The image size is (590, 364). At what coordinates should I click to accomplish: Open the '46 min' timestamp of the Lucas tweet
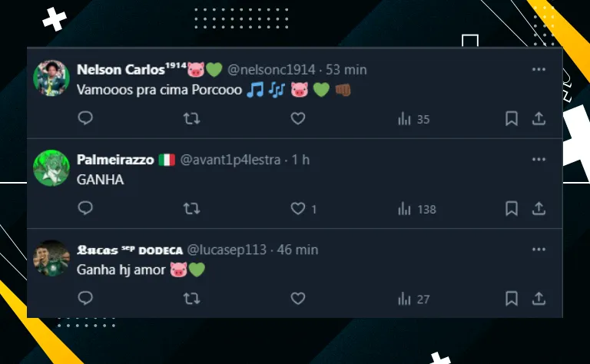pos(297,250)
